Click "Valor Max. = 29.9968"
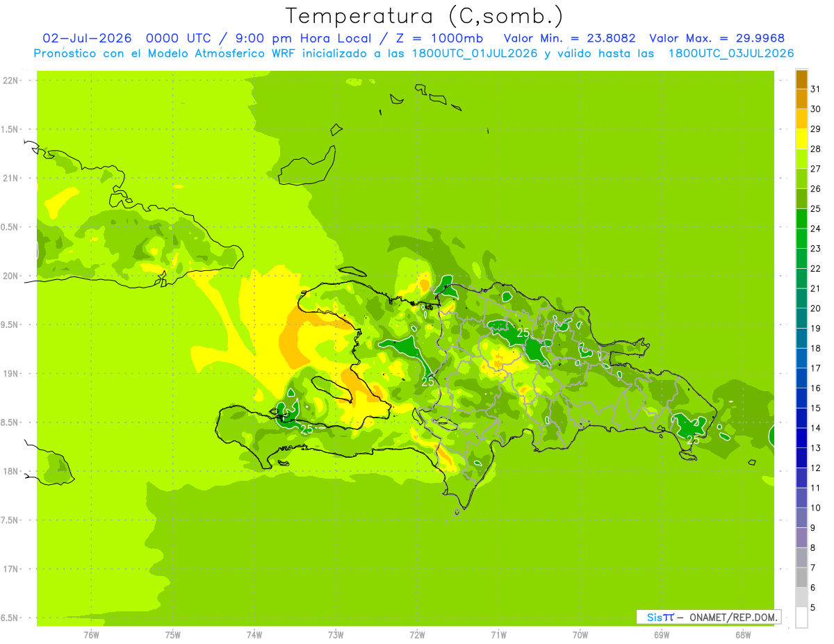This screenshot has height=644, width=834. tap(717, 38)
